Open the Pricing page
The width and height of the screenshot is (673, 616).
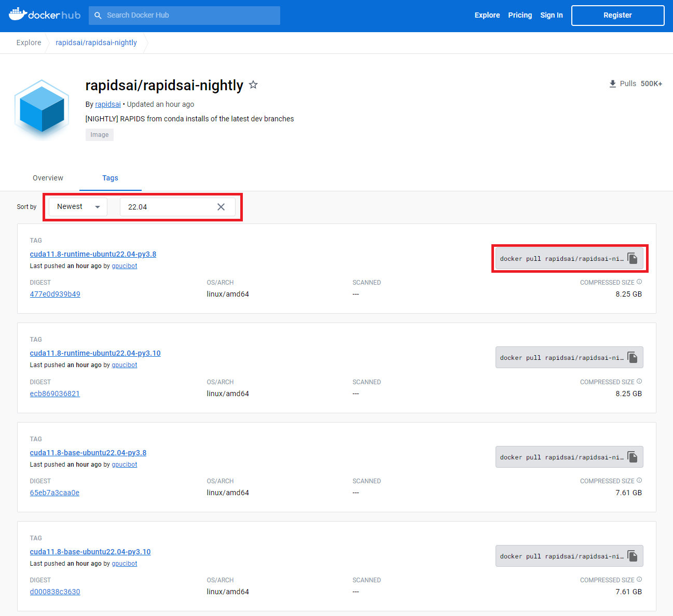[x=520, y=15]
